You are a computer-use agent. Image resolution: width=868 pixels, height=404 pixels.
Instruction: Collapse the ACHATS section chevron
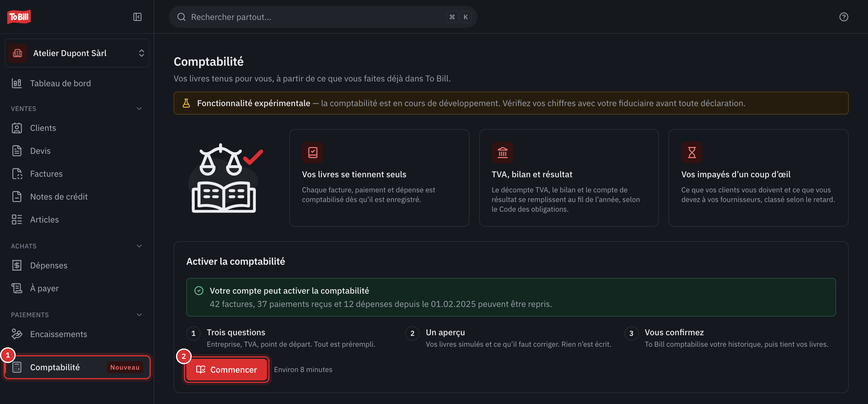coord(139,246)
